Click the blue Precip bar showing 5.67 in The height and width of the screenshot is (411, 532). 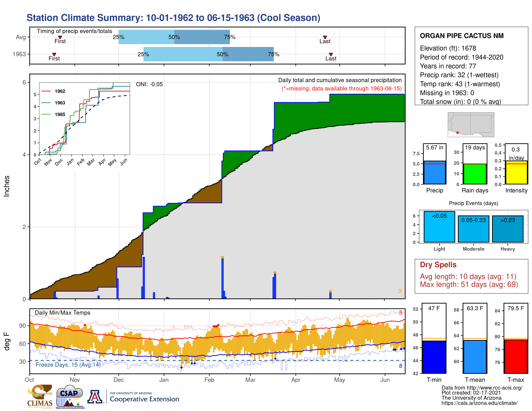(x=435, y=172)
